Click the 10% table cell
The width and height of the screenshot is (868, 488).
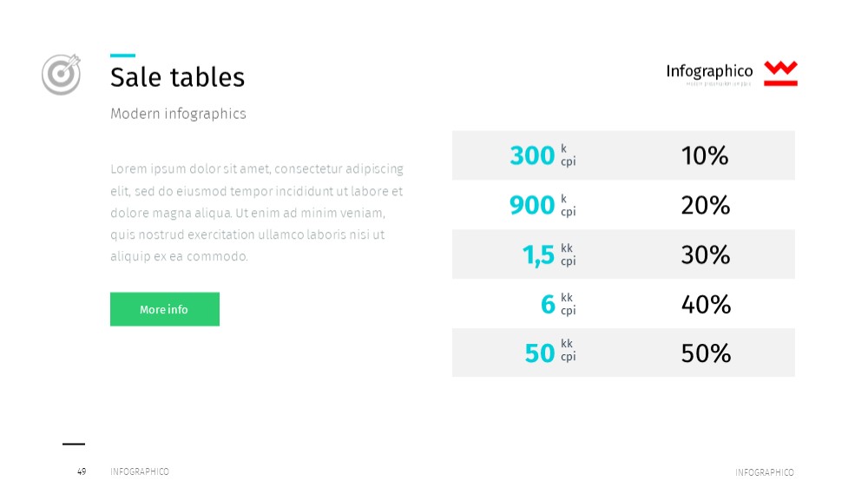pyautogui.click(x=705, y=155)
